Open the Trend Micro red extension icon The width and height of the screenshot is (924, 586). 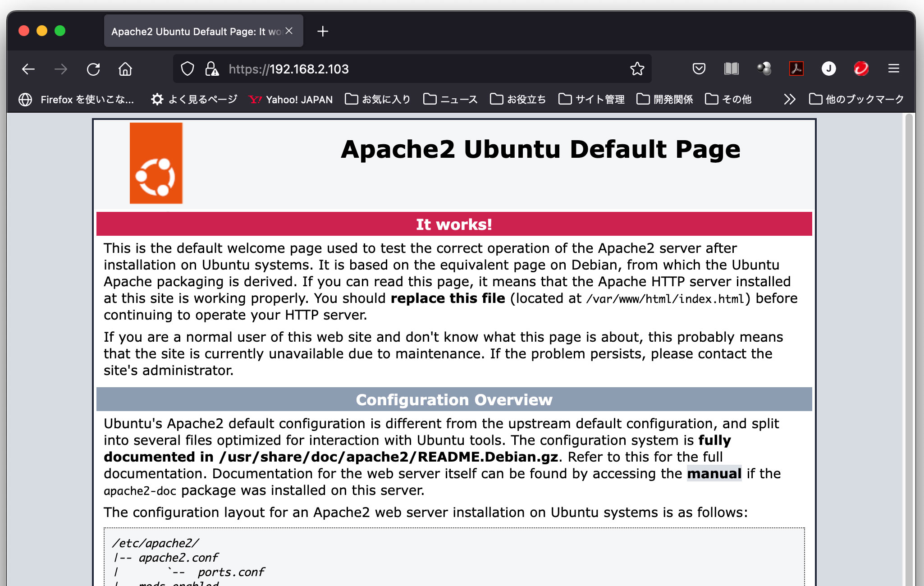click(x=861, y=69)
